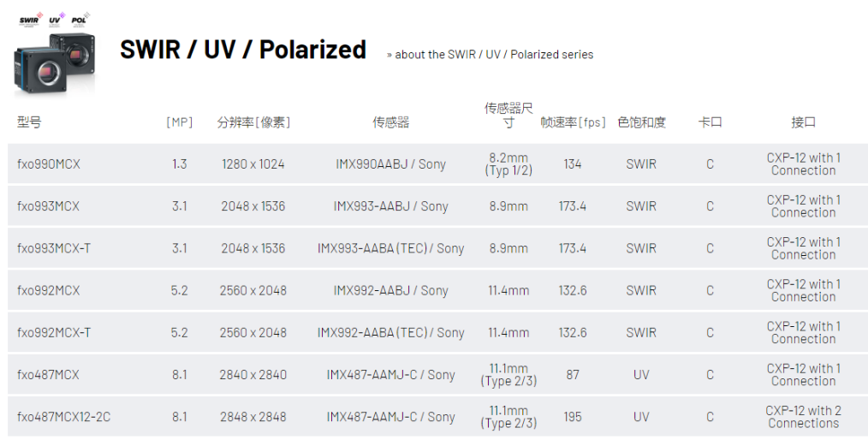Open the fxo993MCX model entry

(x=48, y=206)
